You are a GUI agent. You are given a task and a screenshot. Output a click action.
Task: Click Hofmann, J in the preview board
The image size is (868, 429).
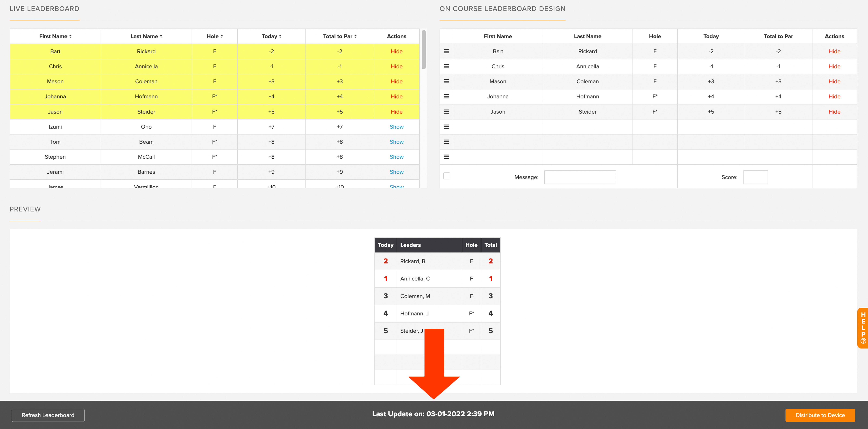coord(414,313)
